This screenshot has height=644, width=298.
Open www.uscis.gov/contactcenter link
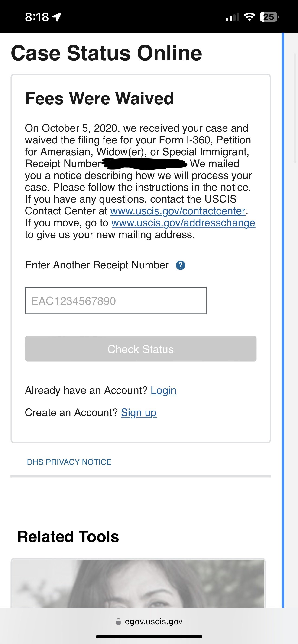pyautogui.click(x=178, y=211)
